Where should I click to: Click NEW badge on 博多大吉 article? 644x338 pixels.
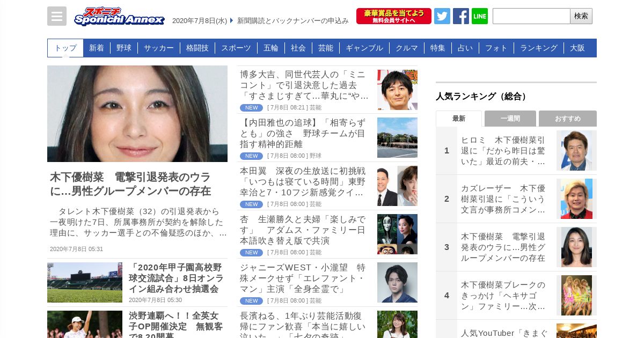[x=251, y=108]
